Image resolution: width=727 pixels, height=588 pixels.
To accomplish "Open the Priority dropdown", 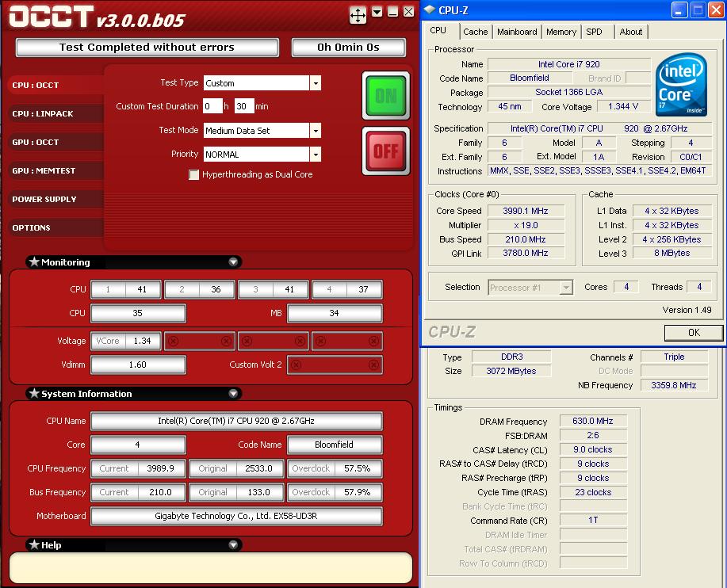I will tap(316, 155).
